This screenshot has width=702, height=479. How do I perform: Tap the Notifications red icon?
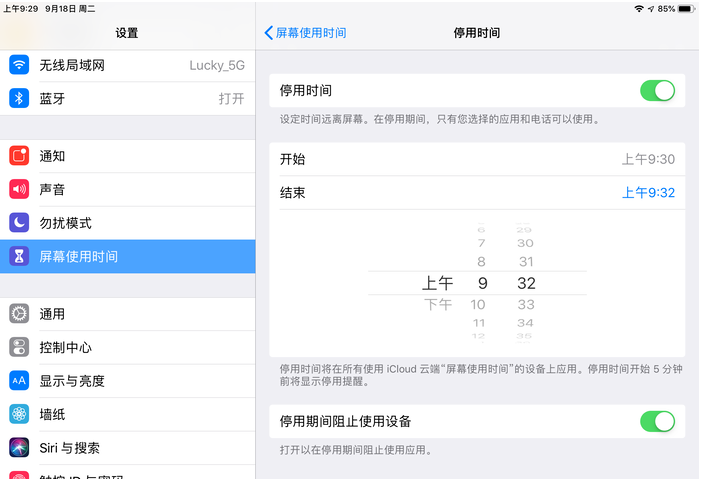[19, 156]
